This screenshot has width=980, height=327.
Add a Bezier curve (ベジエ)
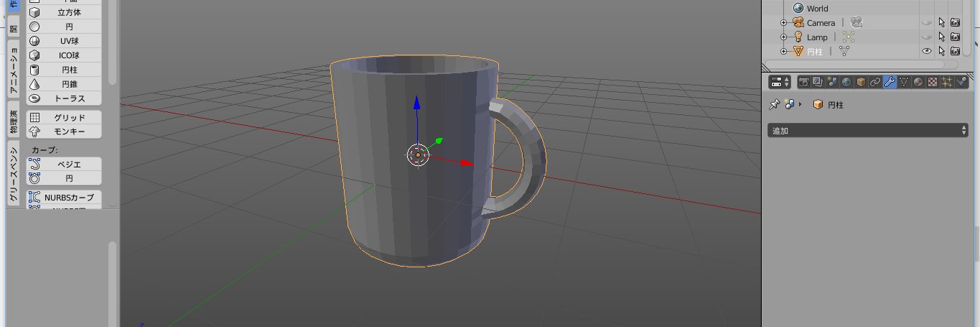coord(64,164)
